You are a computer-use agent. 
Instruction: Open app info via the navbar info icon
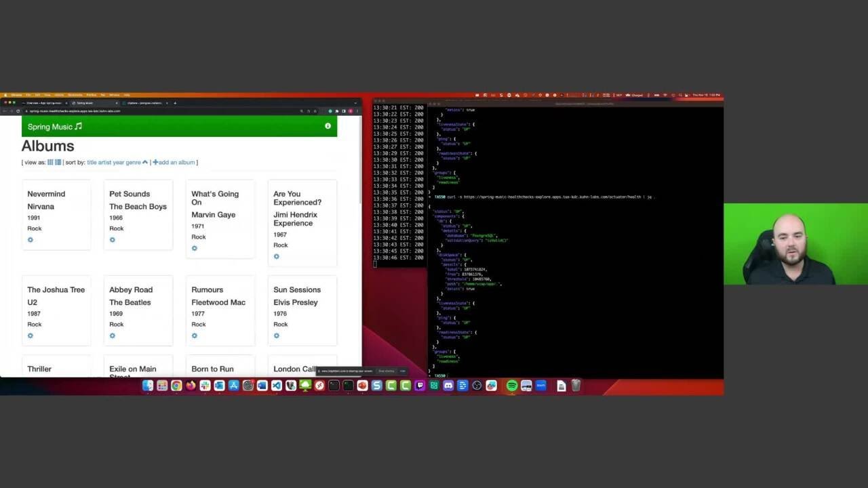click(x=328, y=126)
